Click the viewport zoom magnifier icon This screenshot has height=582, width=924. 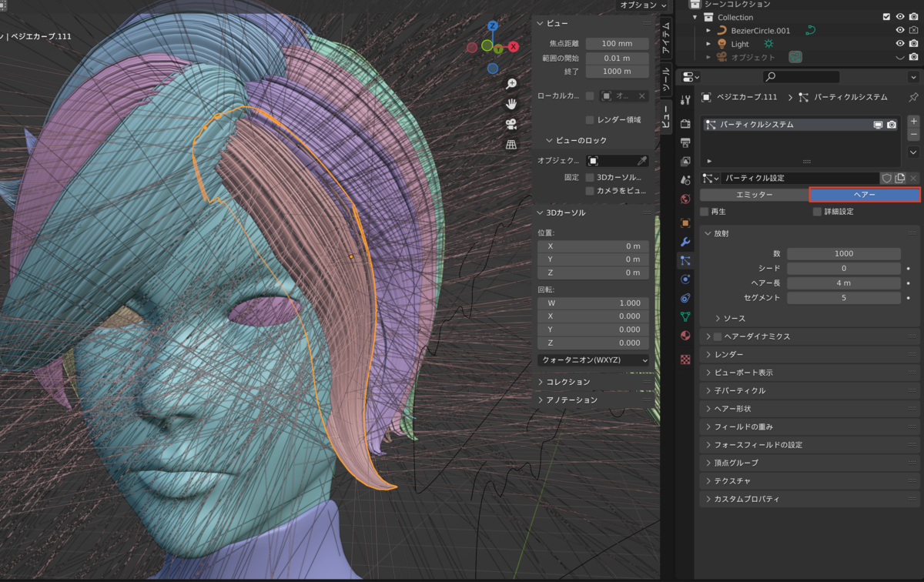(511, 83)
